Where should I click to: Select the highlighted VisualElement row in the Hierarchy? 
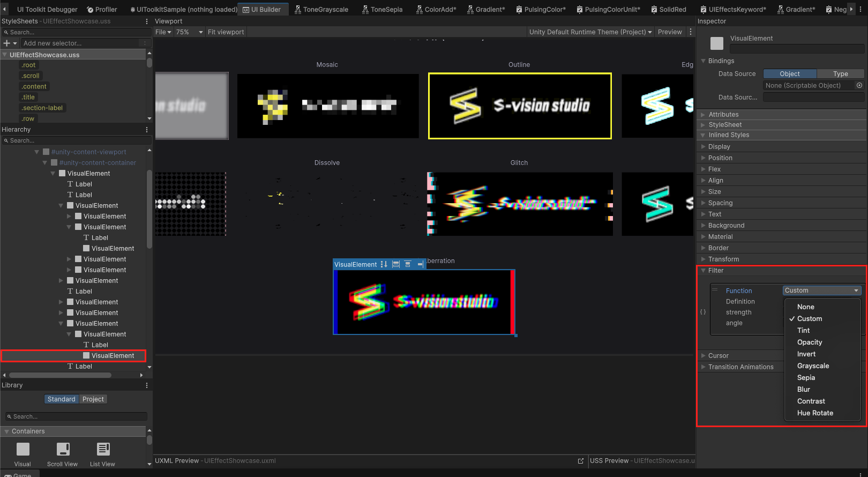(x=73, y=356)
